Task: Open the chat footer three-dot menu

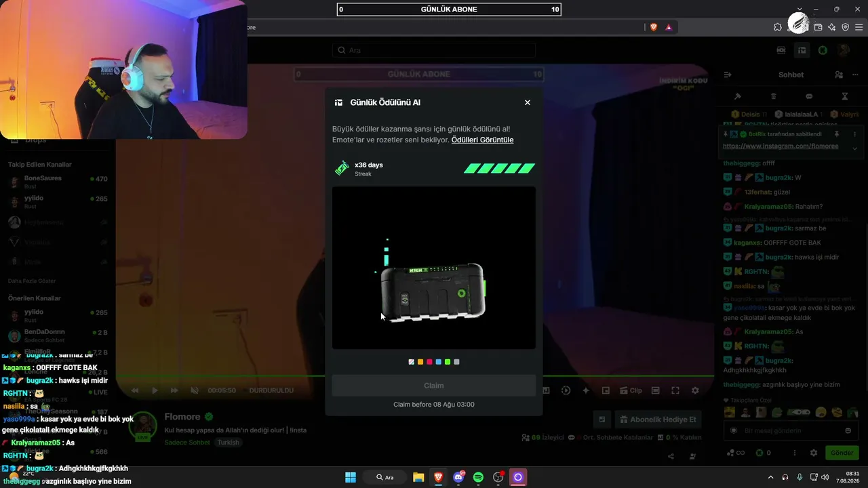Action: pyautogui.click(x=795, y=453)
